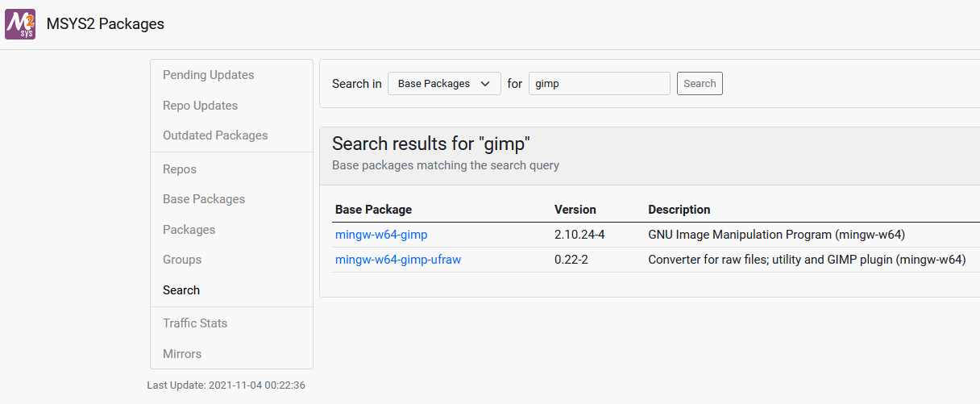
Task: Click the Converter for raw files description
Action: [807, 260]
